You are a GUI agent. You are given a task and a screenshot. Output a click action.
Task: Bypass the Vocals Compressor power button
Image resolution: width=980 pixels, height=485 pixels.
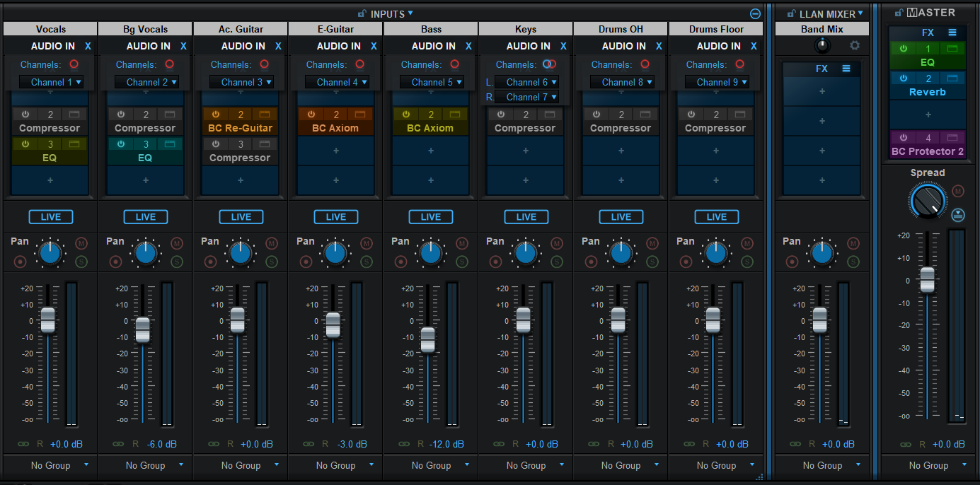25,114
